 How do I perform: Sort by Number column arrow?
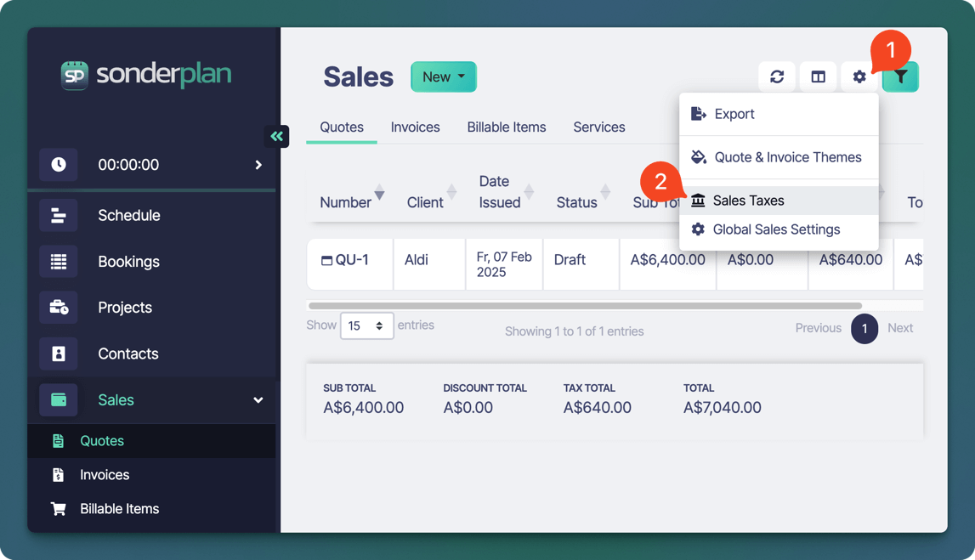[x=379, y=192]
